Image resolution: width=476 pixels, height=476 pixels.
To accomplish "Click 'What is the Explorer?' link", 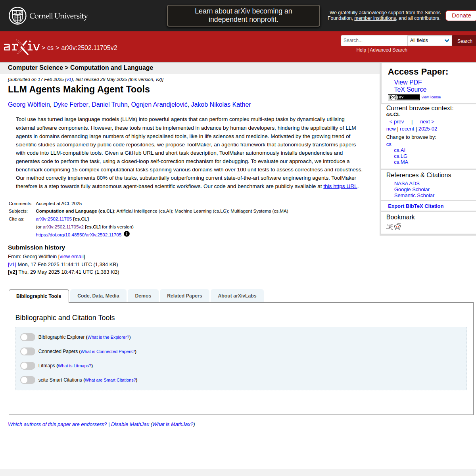I will point(108,337).
